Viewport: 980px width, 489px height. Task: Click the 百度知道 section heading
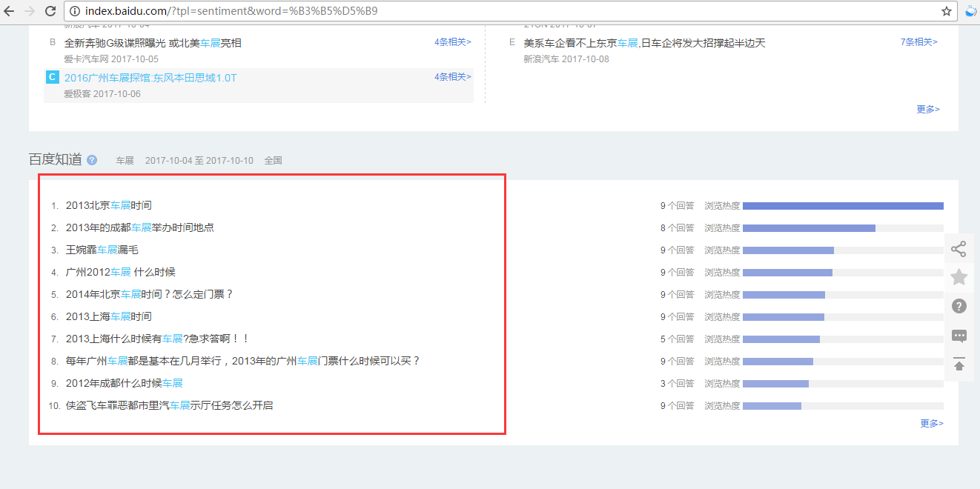(56, 159)
